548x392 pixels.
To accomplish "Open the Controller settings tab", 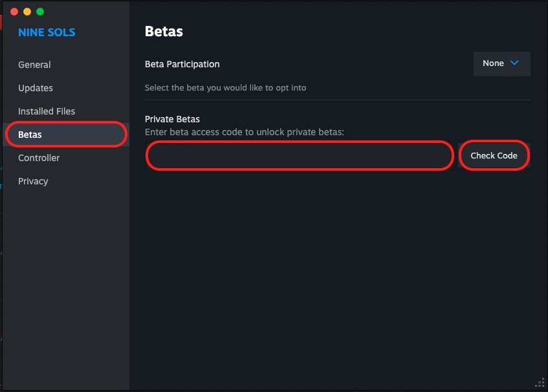I will [39, 158].
